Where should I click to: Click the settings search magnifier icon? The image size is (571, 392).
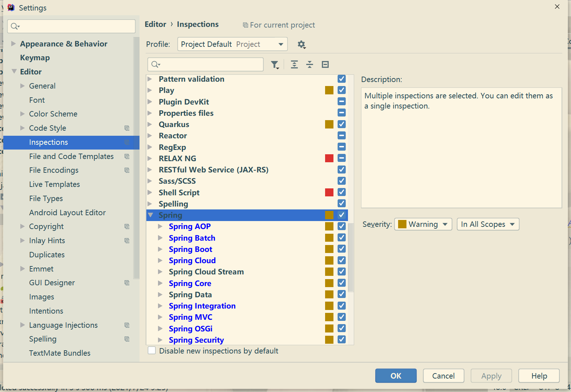[15, 26]
